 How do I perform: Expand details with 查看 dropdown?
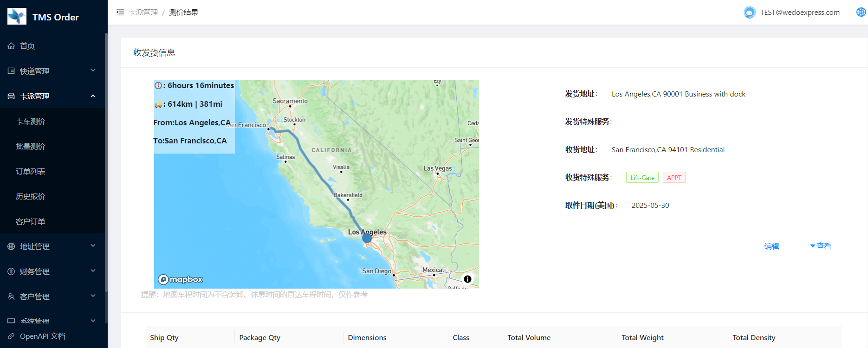(821, 246)
